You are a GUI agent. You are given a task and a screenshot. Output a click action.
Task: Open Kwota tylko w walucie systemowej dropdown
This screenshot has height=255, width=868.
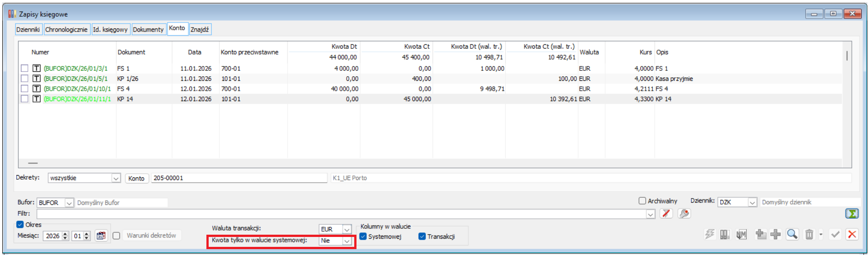pyautogui.click(x=347, y=241)
